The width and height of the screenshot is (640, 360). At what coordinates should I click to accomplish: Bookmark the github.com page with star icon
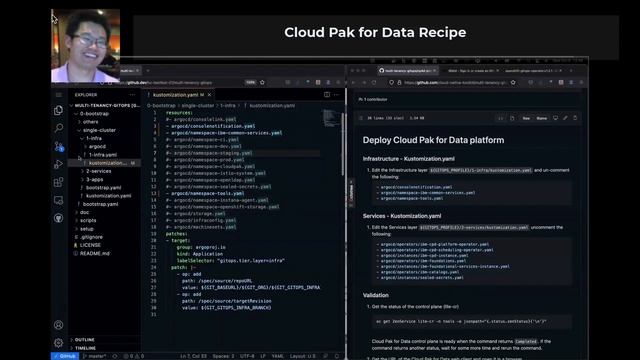(x=513, y=82)
